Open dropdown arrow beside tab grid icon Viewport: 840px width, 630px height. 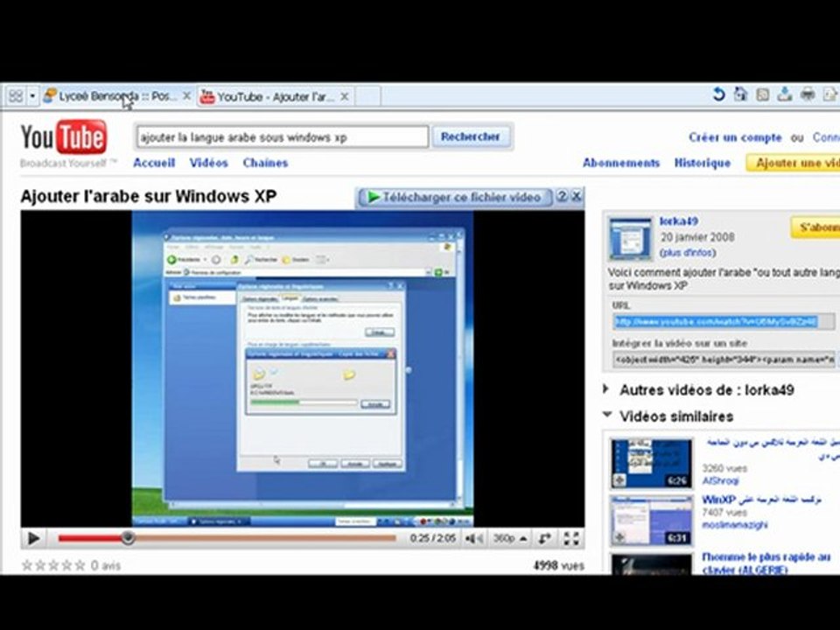[x=32, y=96]
